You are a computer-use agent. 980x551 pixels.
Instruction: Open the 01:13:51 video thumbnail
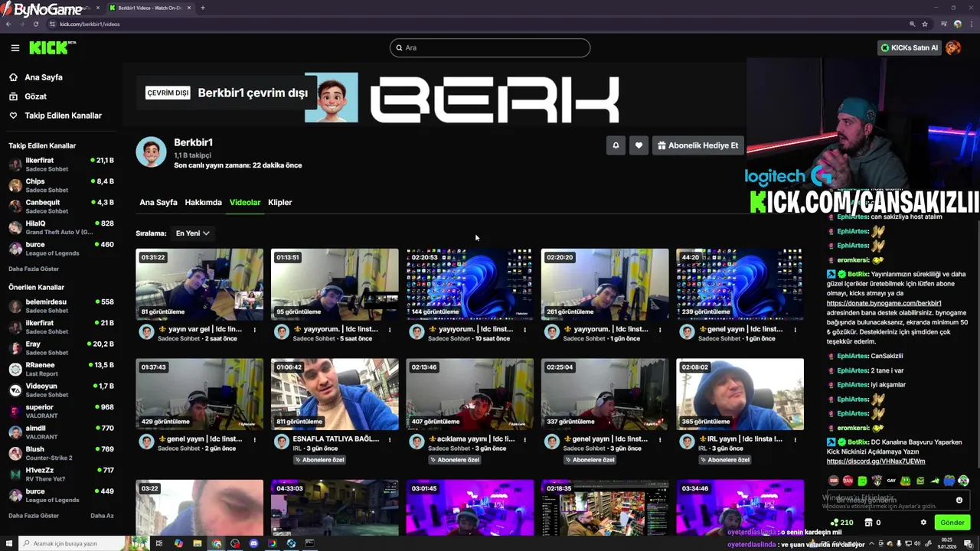point(335,284)
